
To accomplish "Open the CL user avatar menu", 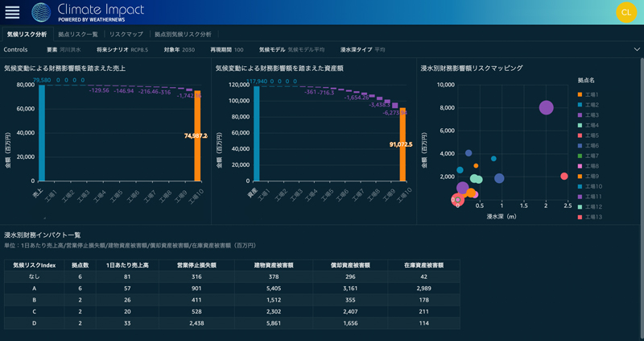I will pyautogui.click(x=626, y=12).
